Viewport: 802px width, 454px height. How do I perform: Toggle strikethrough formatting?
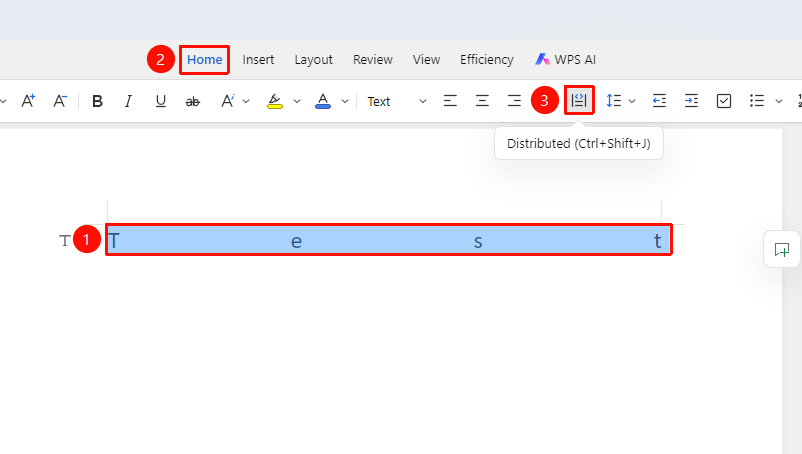coord(192,102)
